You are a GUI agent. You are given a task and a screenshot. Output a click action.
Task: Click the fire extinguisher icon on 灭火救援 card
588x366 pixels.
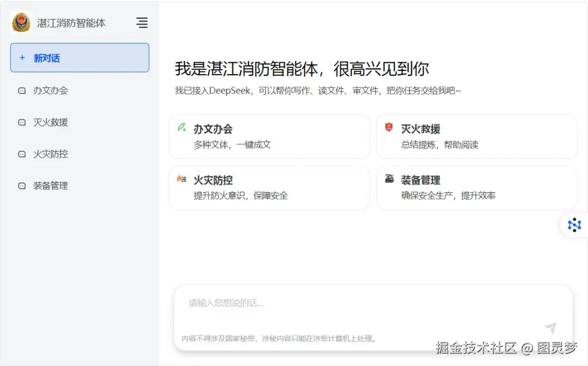[x=389, y=127]
